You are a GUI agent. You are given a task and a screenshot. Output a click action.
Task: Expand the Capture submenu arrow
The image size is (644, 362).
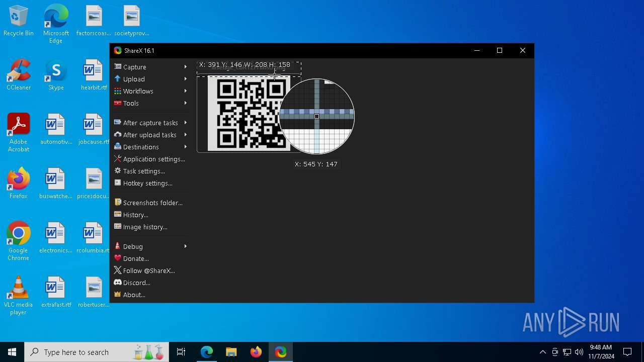(185, 67)
